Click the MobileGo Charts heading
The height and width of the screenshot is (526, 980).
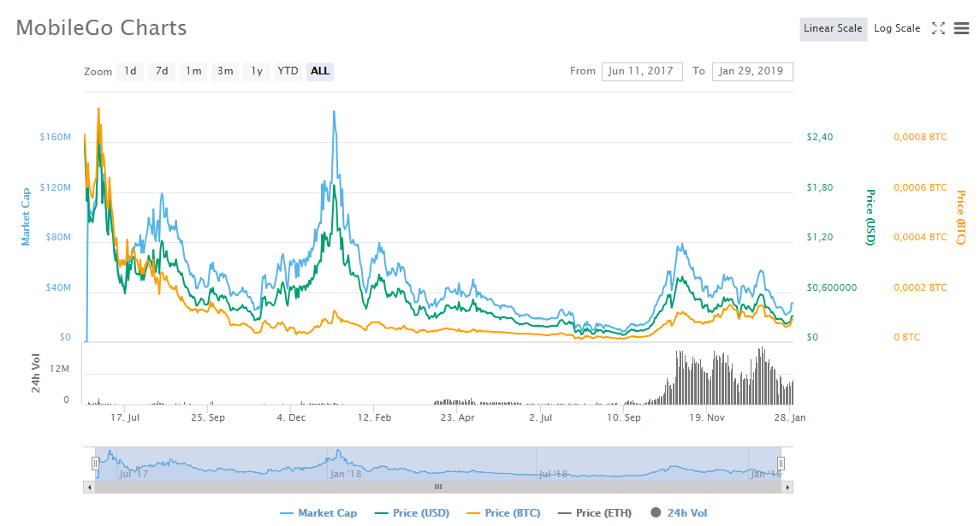(x=101, y=28)
